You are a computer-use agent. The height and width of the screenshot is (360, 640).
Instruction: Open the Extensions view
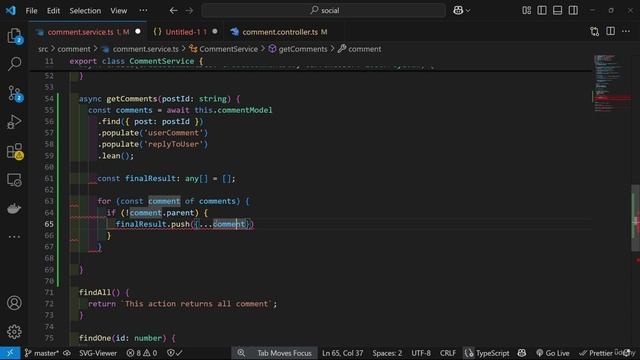(14, 151)
